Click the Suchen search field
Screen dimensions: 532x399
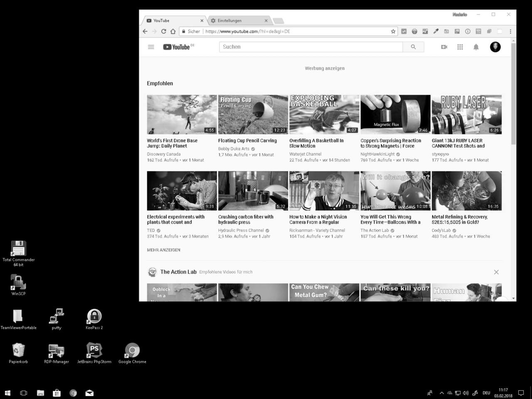coord(311,47)
